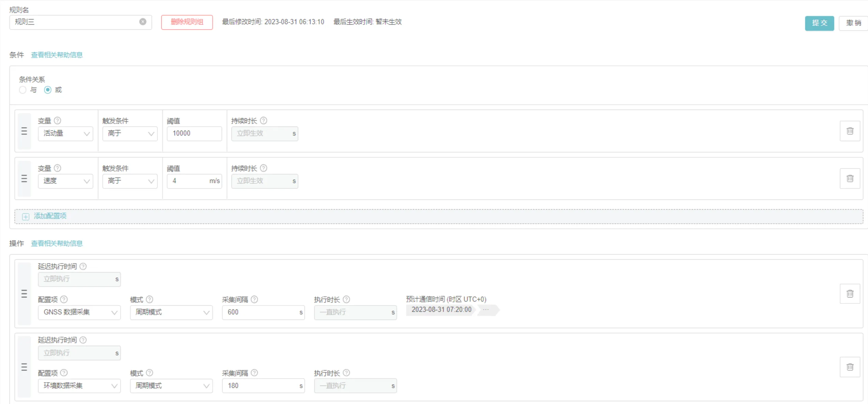Delete the 环境数据采集 operation row
Image resolution: width=868 pixels, height=404 pixels.
click(x=850, y=367)
